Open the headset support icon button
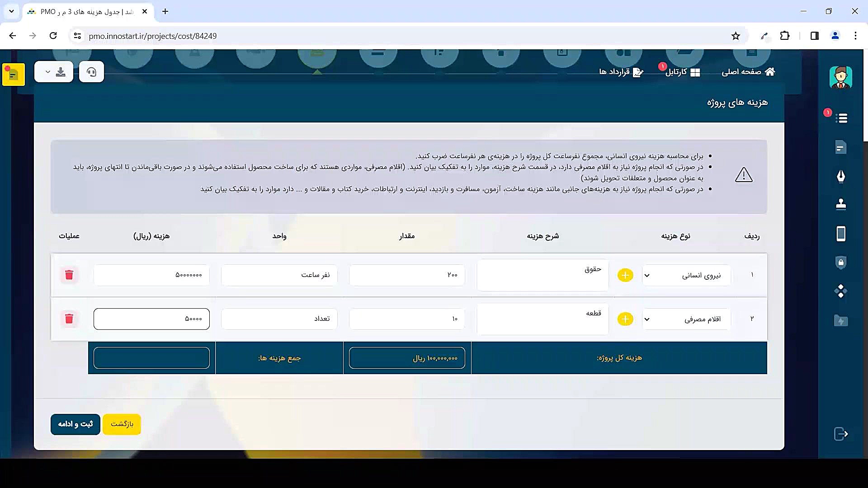 91,72
